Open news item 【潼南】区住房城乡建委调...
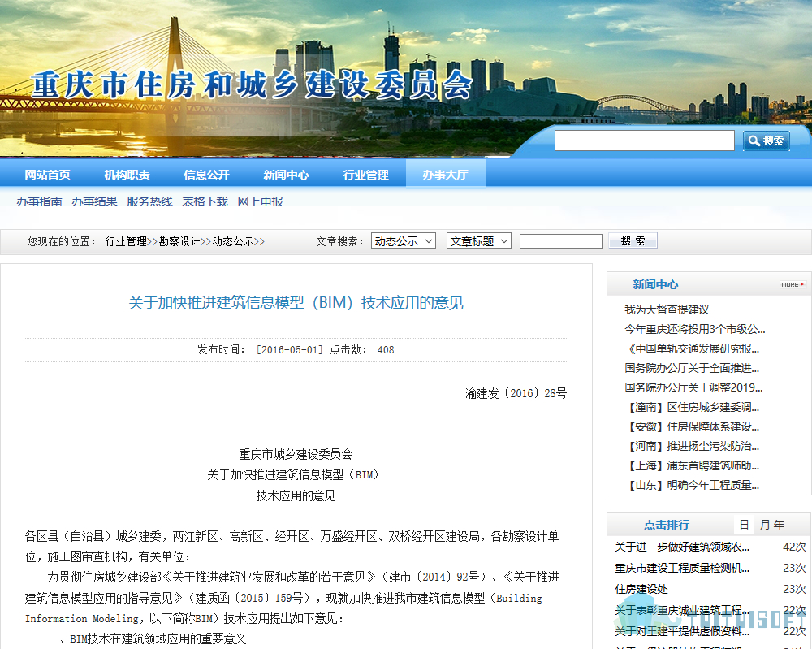 pyautogui.click(x=692, y=407)
